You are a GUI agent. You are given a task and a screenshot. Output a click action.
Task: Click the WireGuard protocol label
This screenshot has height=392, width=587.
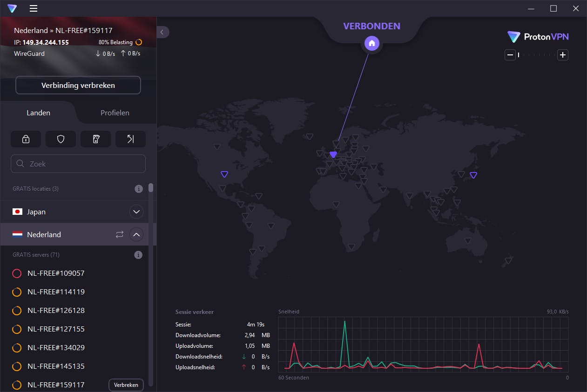click(x=29, y=53)
